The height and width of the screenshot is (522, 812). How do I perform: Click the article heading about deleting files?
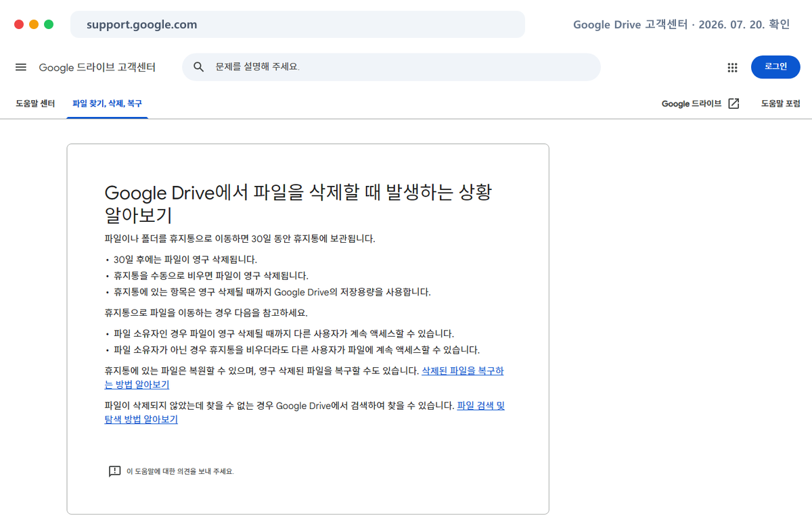(298, 204)
